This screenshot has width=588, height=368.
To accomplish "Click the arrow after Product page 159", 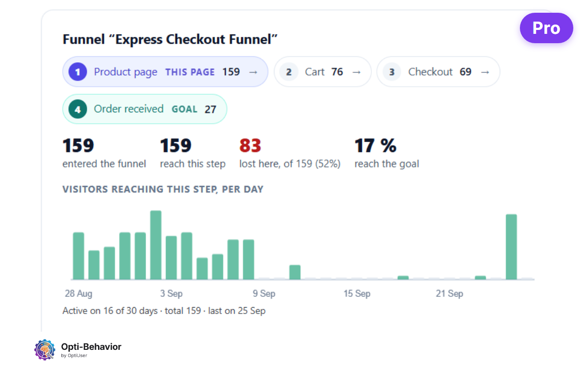I will pos(253,72).
